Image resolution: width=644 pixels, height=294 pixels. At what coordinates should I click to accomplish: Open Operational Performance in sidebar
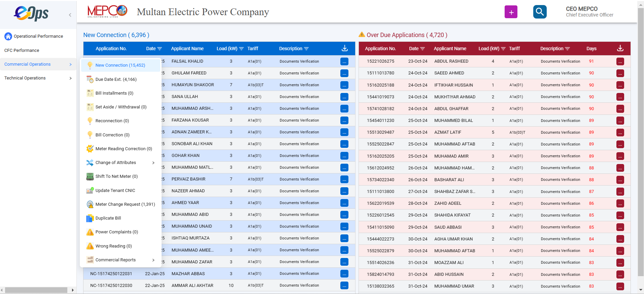click(38, 36)
